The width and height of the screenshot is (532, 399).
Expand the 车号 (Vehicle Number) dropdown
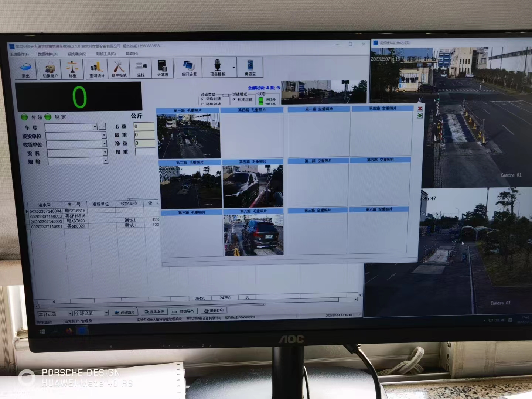tap(95, 127)
